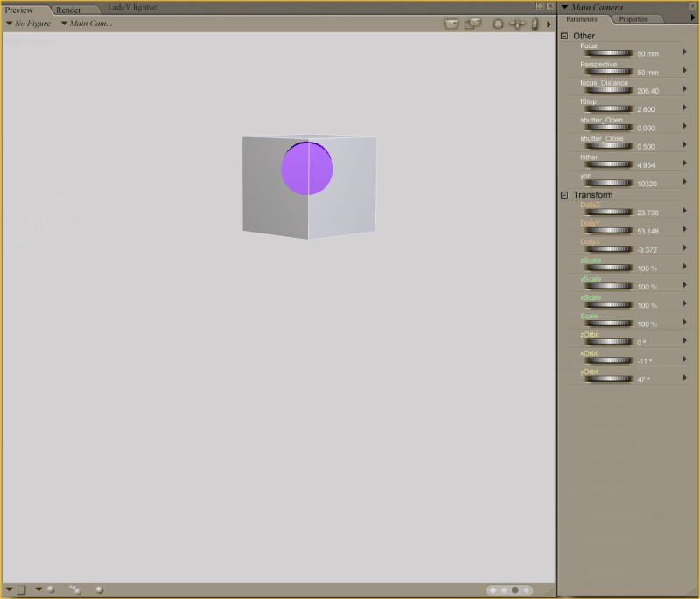Click the Focal parameter dial
The height and width of the screenshot is (599, 700).
click(x=609, y=53)
